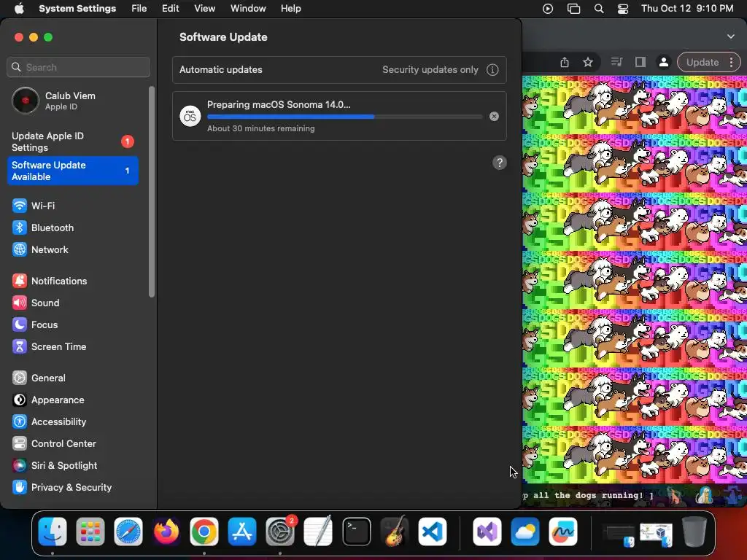Click the Search field in System Settings
Image resolution: width=747 pixels, height=560 pixels.
click(79, 67)
